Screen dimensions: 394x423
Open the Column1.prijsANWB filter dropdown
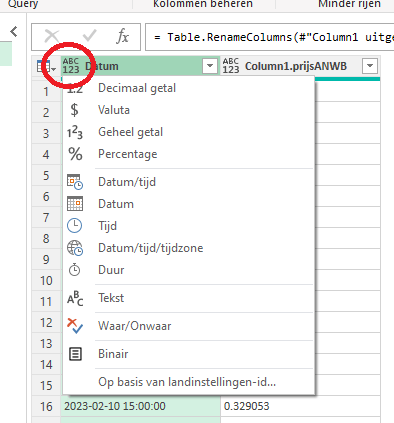(370, 66)
